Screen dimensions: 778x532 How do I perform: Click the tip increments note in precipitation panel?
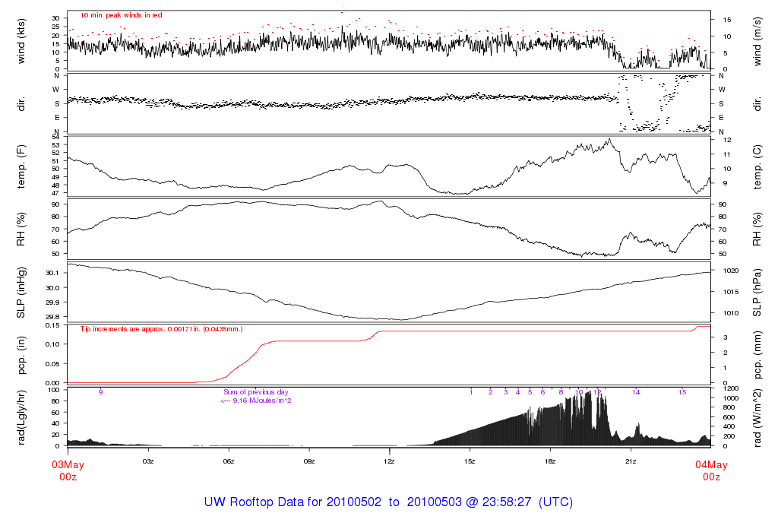point(171,328)
